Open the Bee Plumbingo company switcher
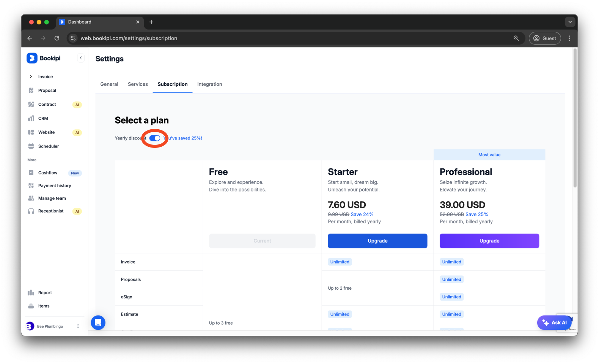The image size is (599, 364). coord(53,326)
